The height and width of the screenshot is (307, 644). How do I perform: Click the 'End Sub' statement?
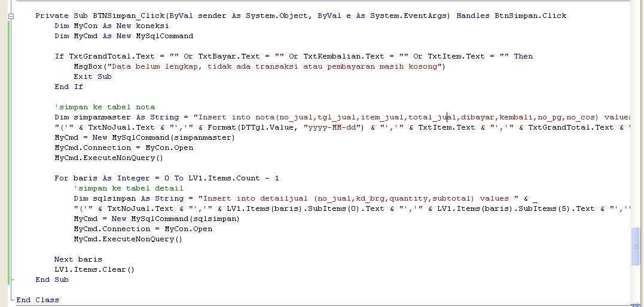pyautogui.click(x=52, y=280)
